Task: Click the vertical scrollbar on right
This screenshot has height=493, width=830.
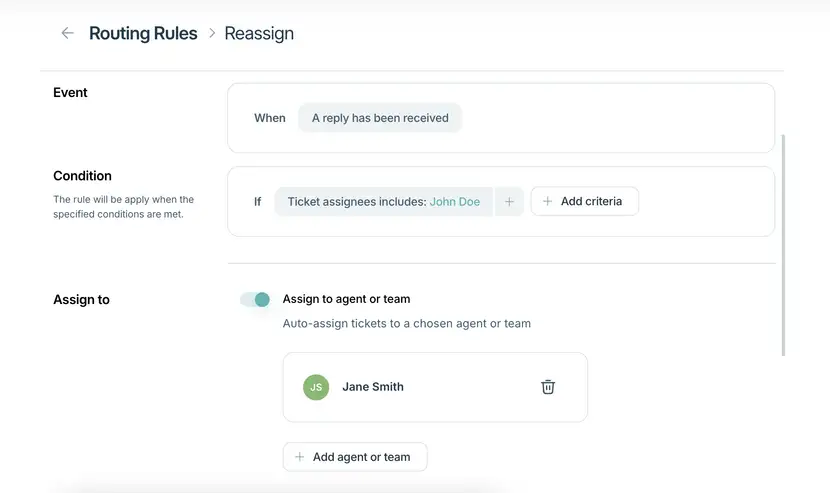Action: [x=783, y=245]
